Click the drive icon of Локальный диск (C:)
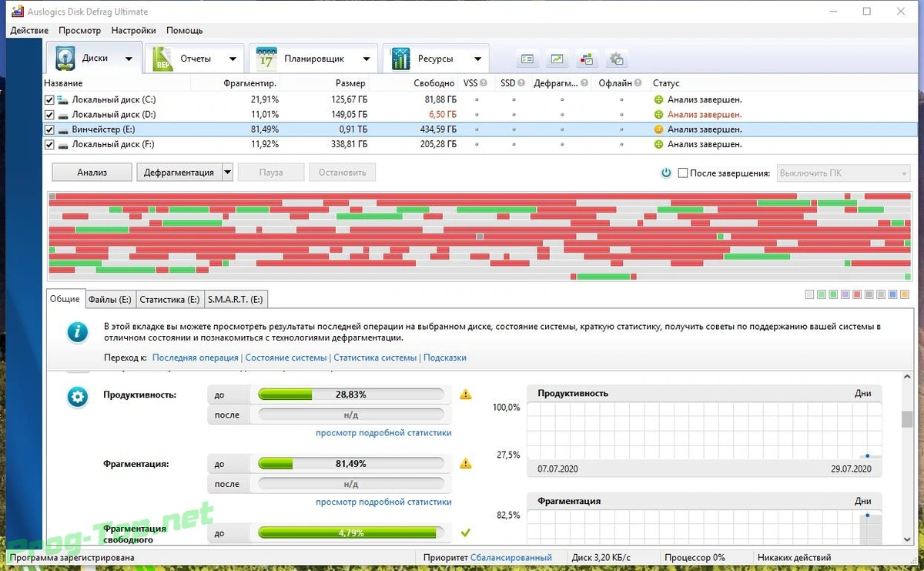 tap(63, 99)
